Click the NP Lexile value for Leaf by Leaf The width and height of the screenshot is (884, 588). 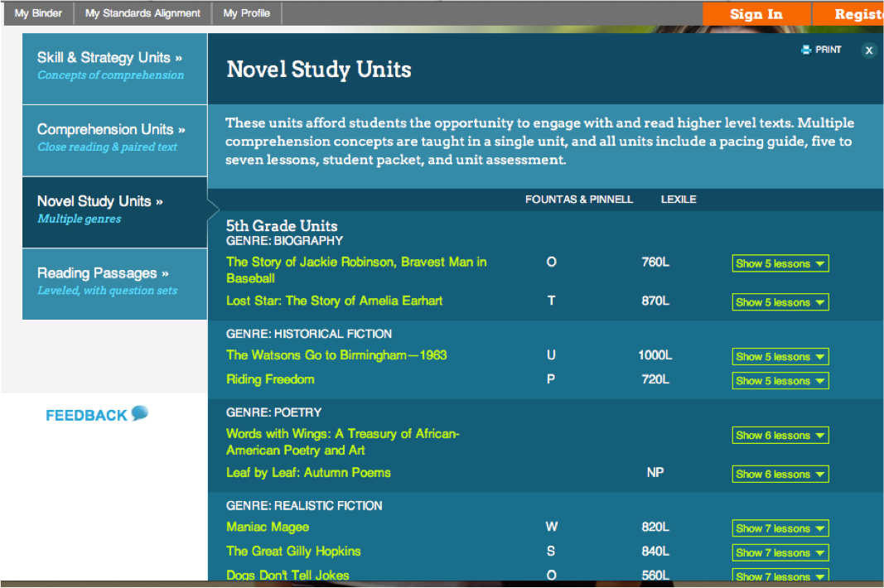tap(655, 472)
